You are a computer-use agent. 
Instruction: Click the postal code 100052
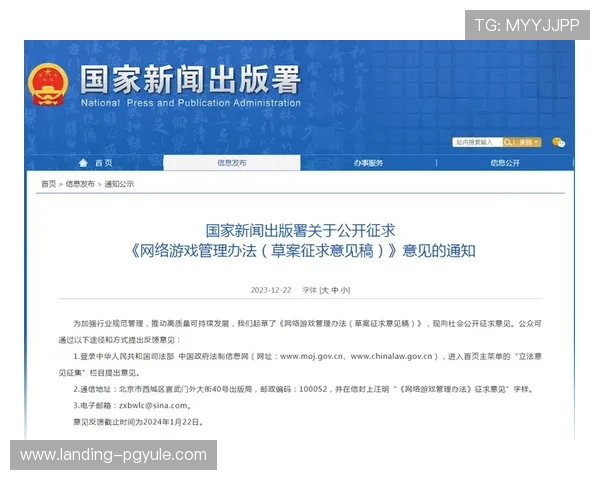[x=313, y=389]
